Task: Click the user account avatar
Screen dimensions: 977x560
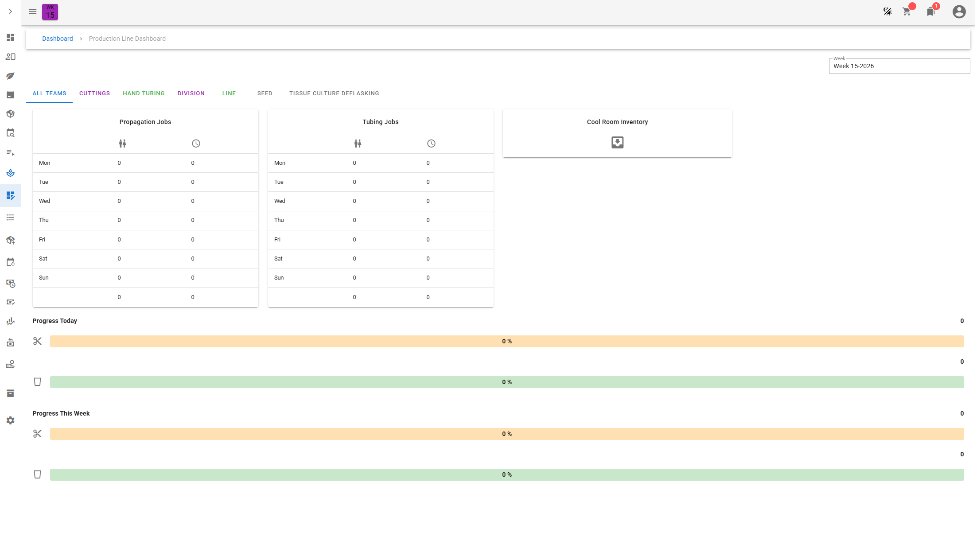Action: tap(959, 12)
